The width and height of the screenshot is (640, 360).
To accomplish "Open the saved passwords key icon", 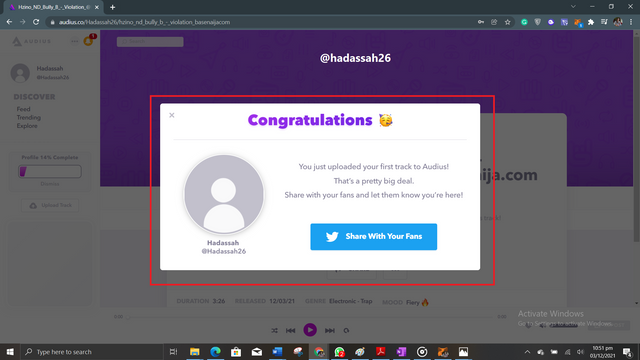I will point(481,22).
